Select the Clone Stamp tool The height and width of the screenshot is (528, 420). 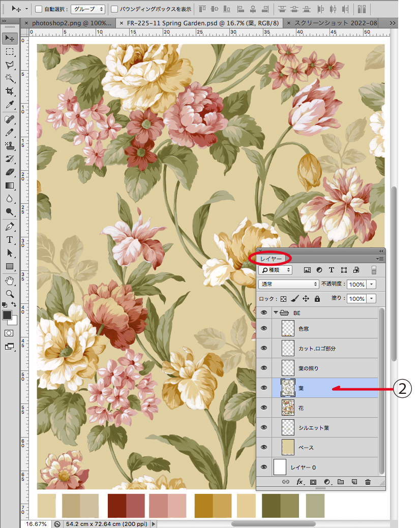[10, 145]
